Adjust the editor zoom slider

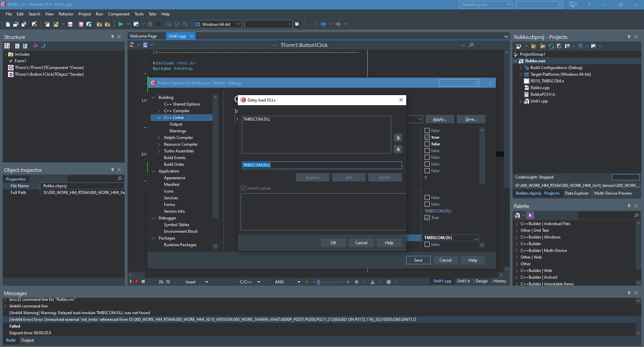(x=318, y=282)
